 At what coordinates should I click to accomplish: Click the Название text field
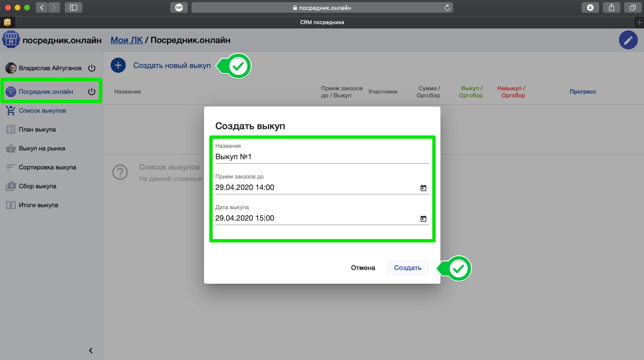coord(322,157)
